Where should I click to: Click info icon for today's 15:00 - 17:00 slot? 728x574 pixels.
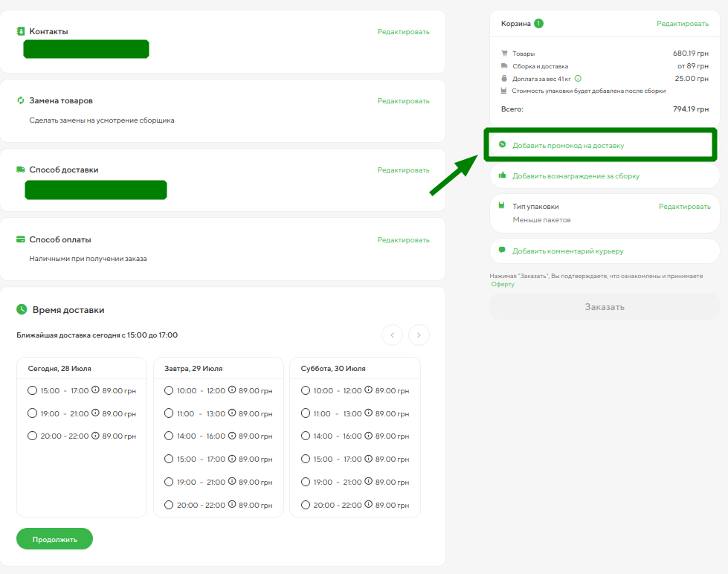[x=95, y=390]
